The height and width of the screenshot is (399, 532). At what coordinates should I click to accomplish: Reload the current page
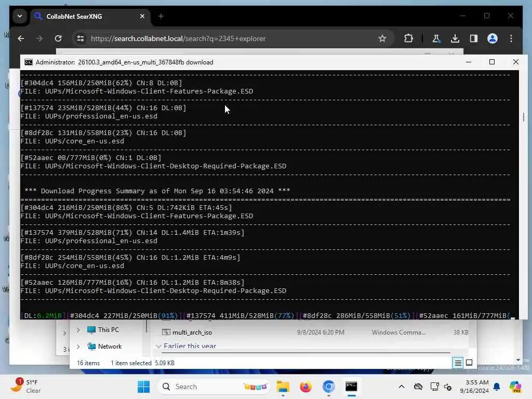click(x=58, y=38)
